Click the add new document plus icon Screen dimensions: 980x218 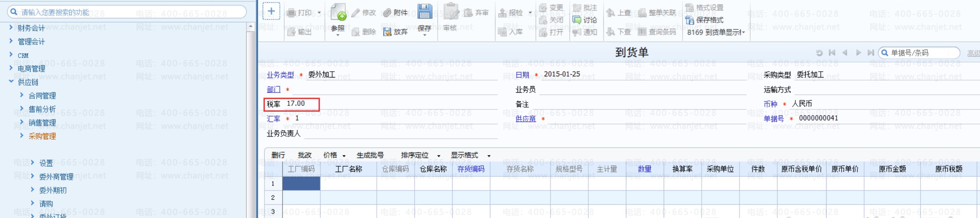coord(271,11)
